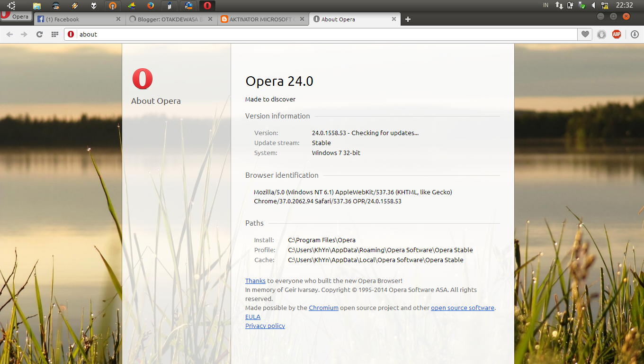Open the EULA link
Image resolution: width=644 pixels, height=364 pixels.
[x=253, y=317]
